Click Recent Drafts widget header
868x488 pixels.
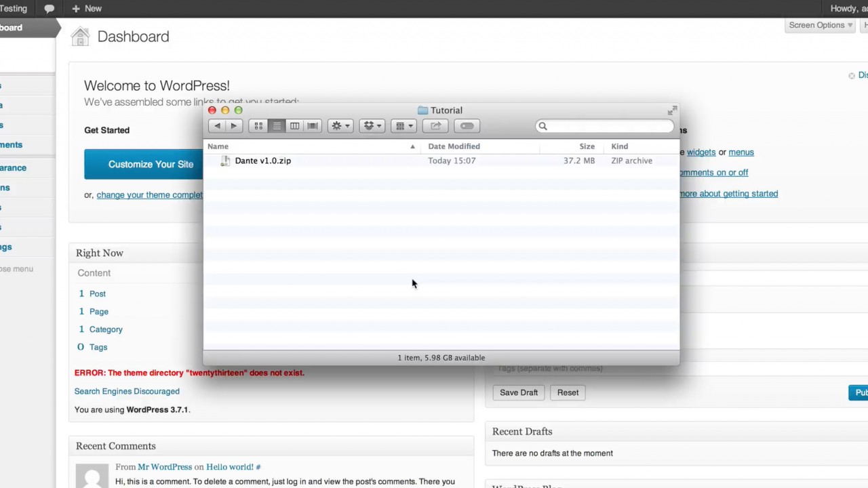[x=677, y=432]
